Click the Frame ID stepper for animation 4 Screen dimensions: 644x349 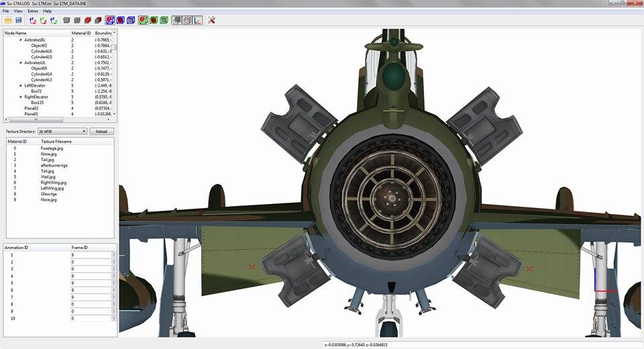pos(114,277)
